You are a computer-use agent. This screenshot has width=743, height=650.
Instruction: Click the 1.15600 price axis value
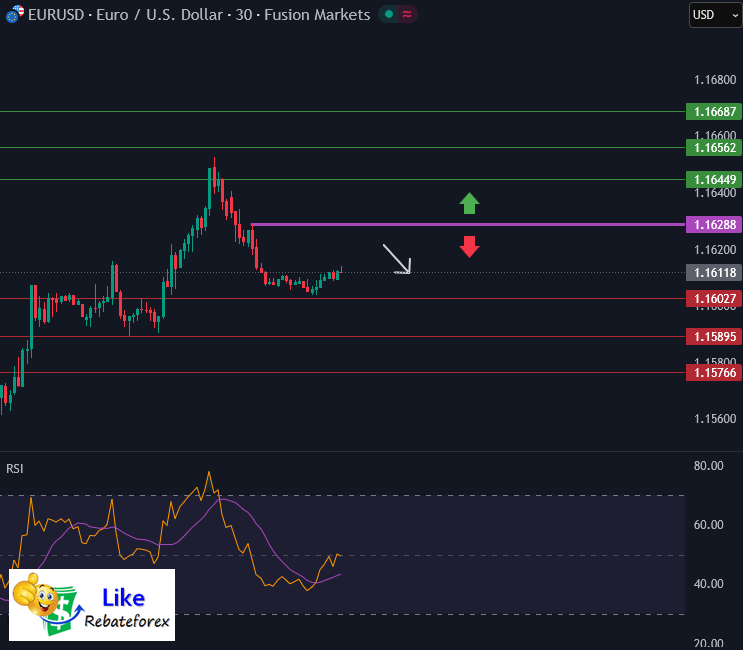coord(715,419)
